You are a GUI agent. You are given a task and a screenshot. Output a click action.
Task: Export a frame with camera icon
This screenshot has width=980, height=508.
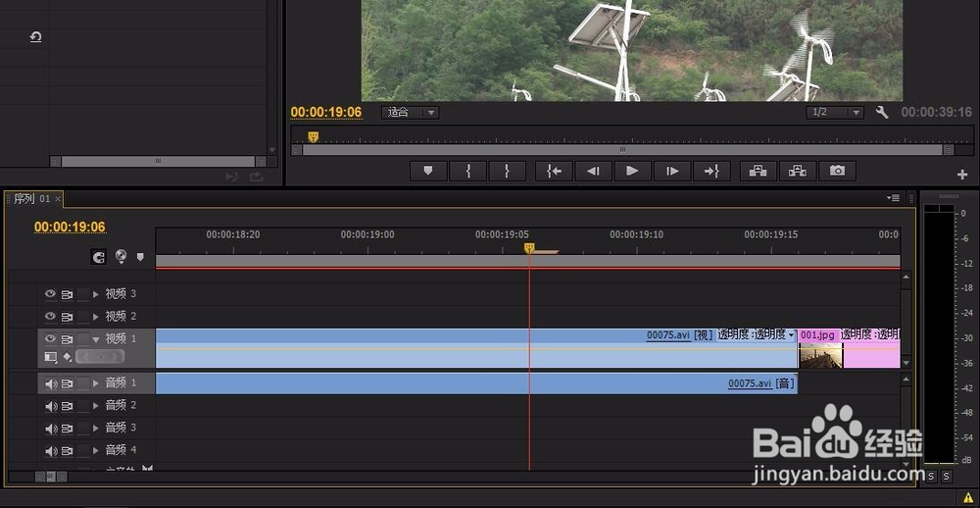point(837,171)
